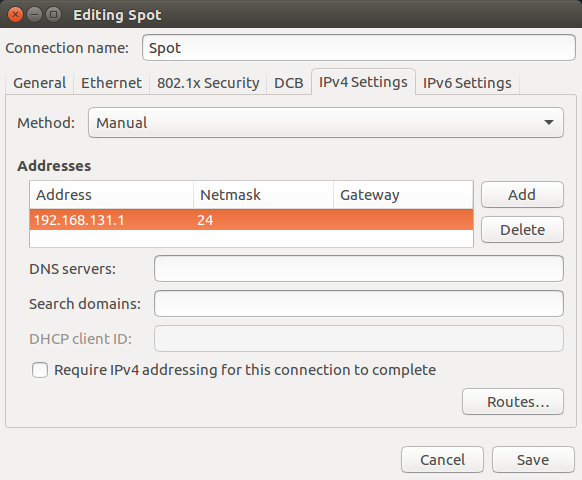Image resolution: width=582 pixels, height=480 pixels.
Task: Add a new address entry
Action: pos(522,195)
